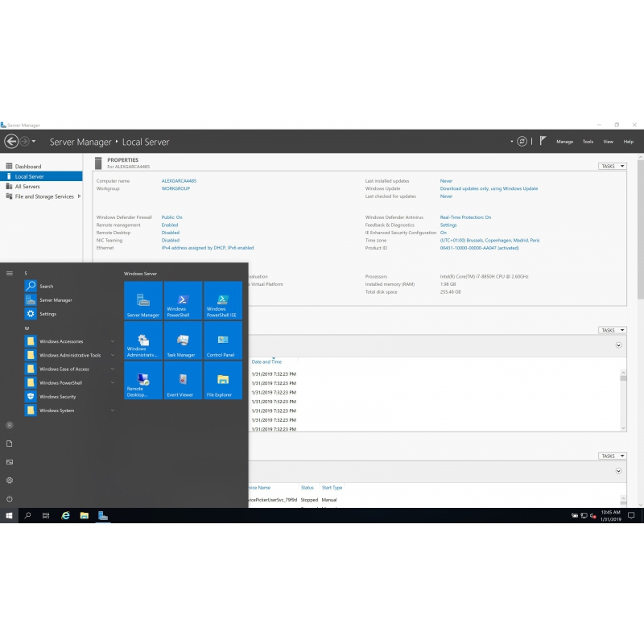Launch the Windows PowerShell ISE tile
Image resolution: width=644 pixels, height=644 pixels.
[223, 301]
